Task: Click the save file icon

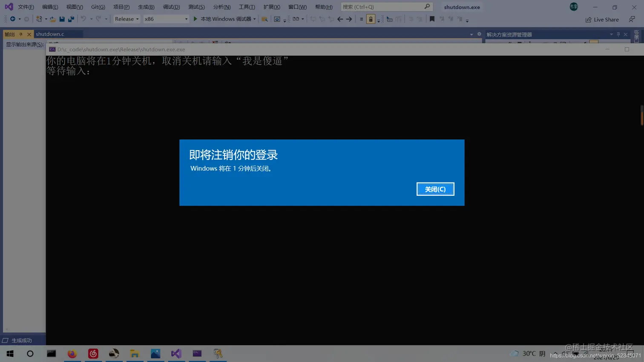Action: pos(62,19)
